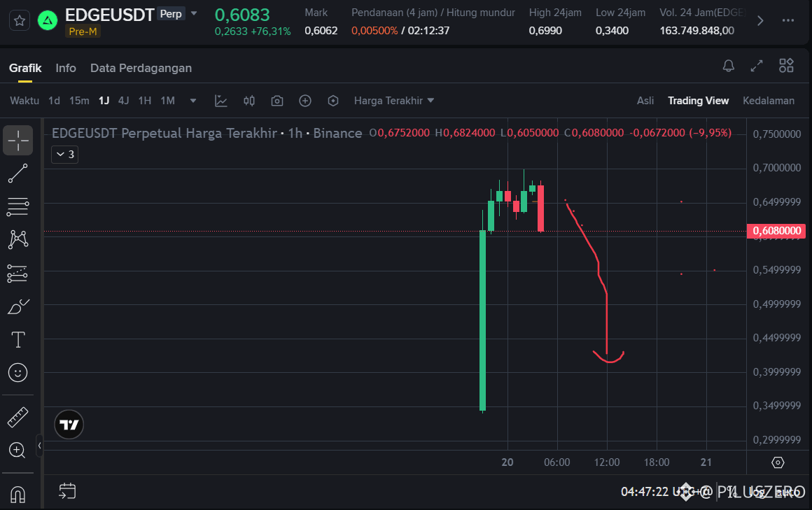This screenshot has width=812, height=510.
Task: Click the Pre-M badge under the pair name
Action: point(83,31)
